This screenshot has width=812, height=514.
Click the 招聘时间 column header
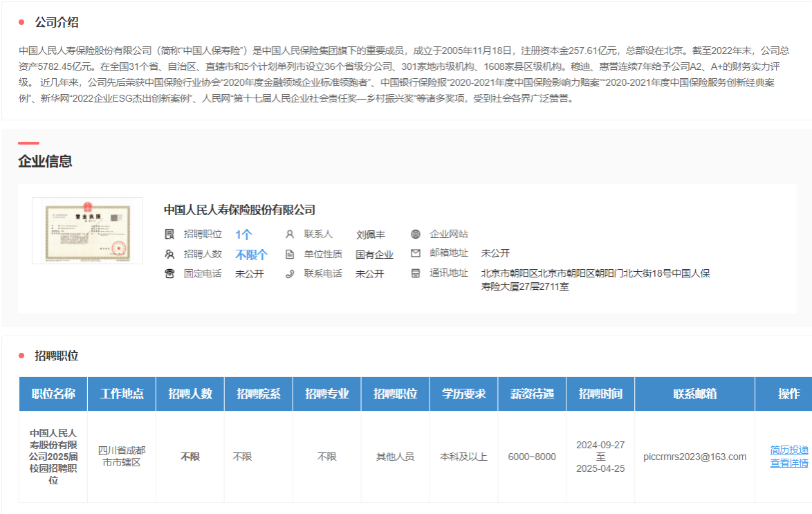(x=600, y=394)
